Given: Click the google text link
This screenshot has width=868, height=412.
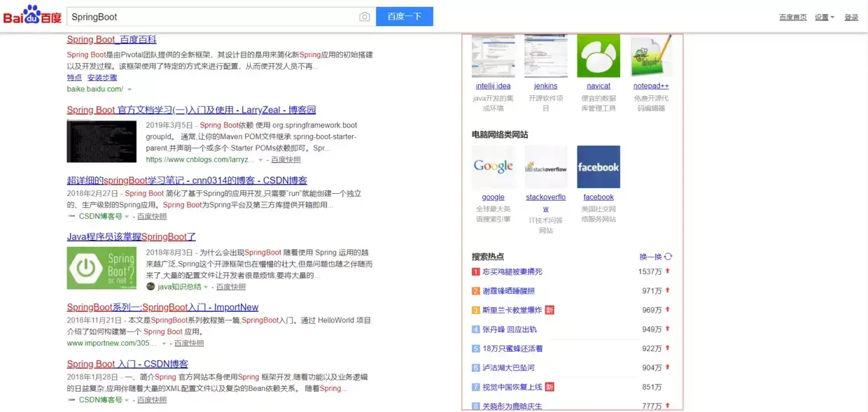Looking at the screenshot, I should point(493,197).
